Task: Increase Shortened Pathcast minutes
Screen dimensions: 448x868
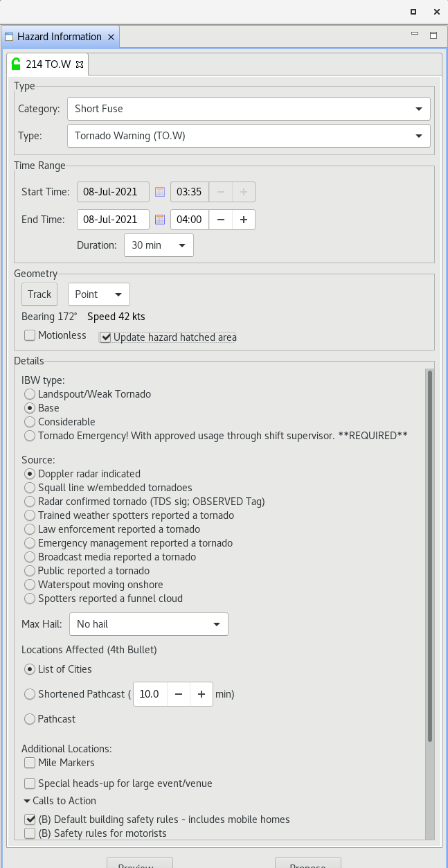Action: coord(201,694)
